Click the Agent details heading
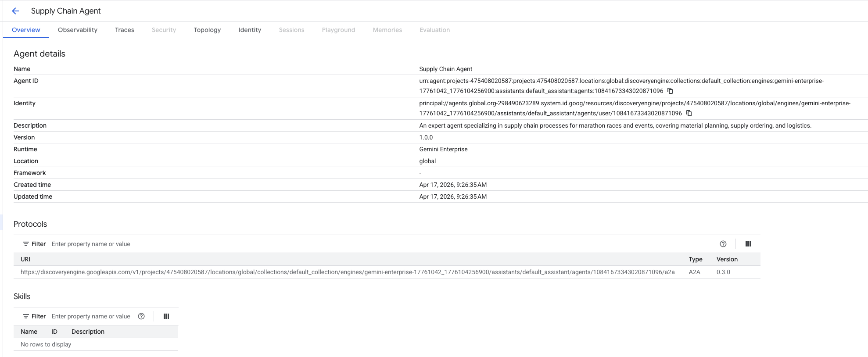Screen dimensions: 868x357 pyautogui.click(x=39, y=54)
